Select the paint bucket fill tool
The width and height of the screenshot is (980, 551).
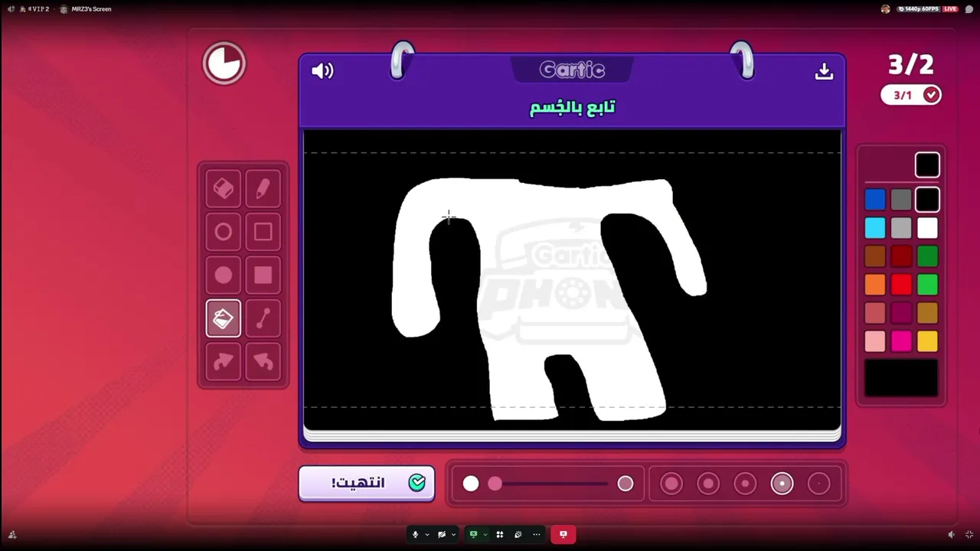[224, 318]
